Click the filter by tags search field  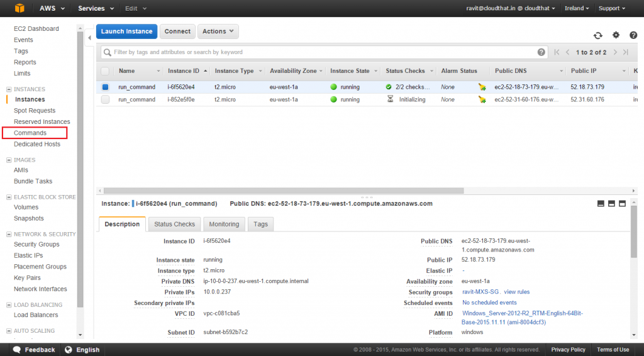coord(325,52)
